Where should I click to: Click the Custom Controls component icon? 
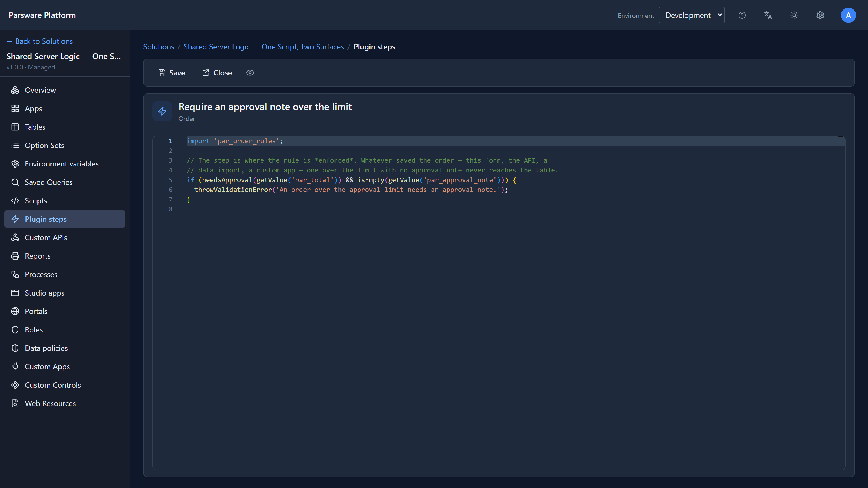coord(15,385)
